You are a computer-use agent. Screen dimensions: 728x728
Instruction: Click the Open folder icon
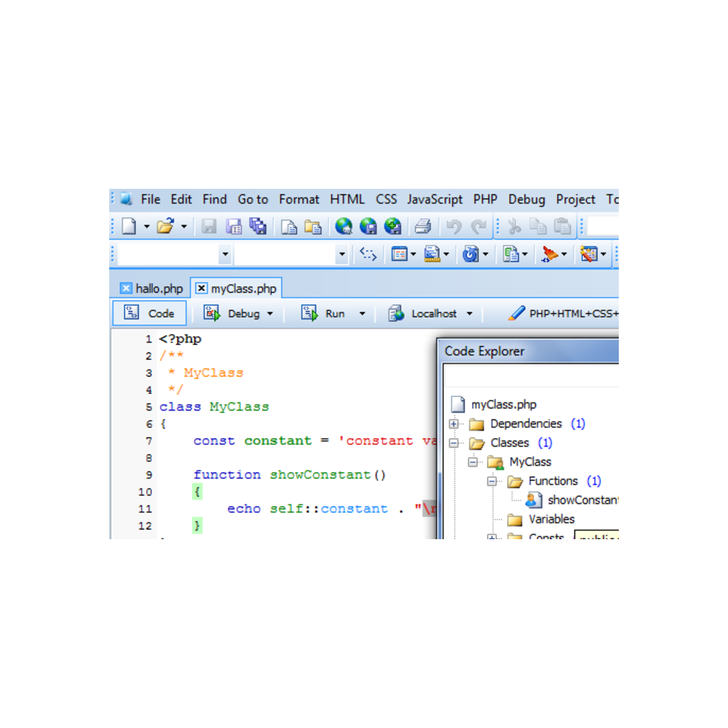[x=165, y=226]
